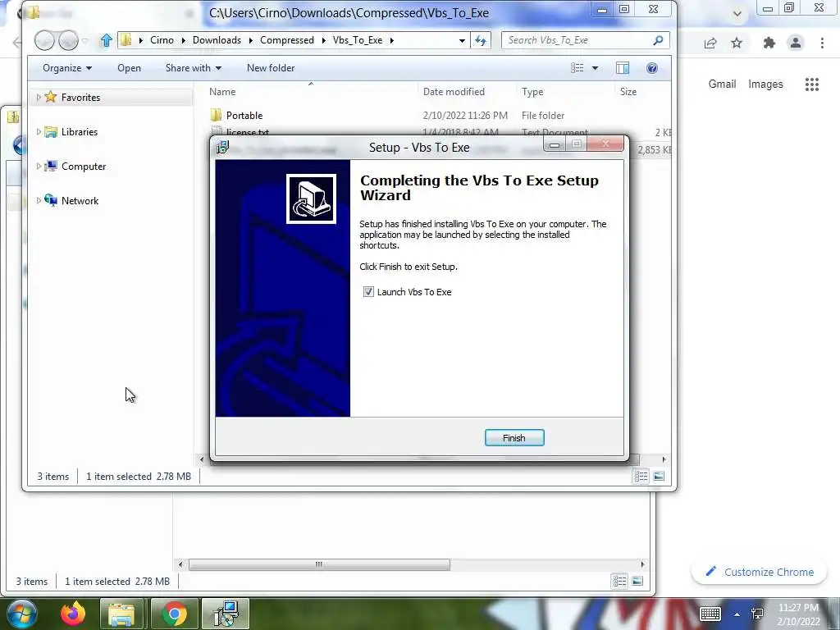This screenshot has width=840, height=630.
Task: Open the Google apps grid icon
Action: 812,84
